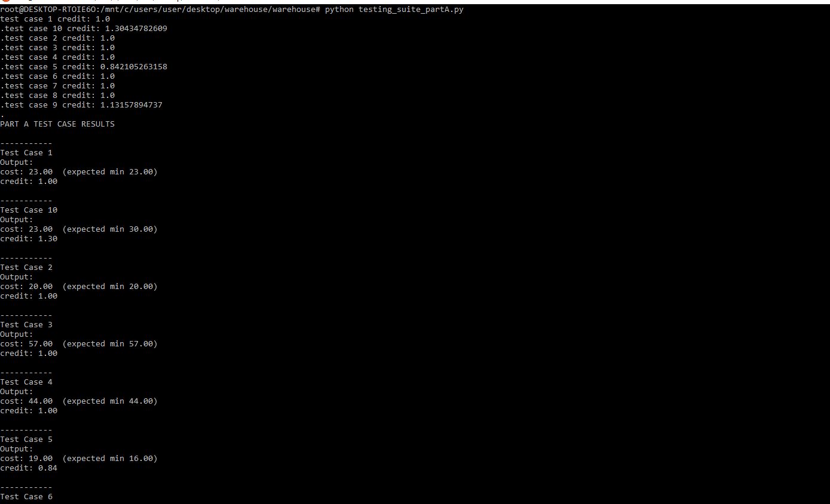
Task: Click the python testing_suite_partA.py command text
Action: (394, 10)
